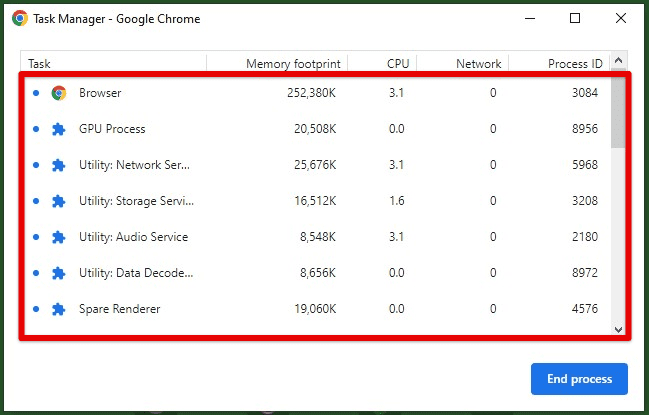The image size is (649, 415).
Task: Click puzzle icon next to Utility: Network Ser...
Action: pos(59,165)
